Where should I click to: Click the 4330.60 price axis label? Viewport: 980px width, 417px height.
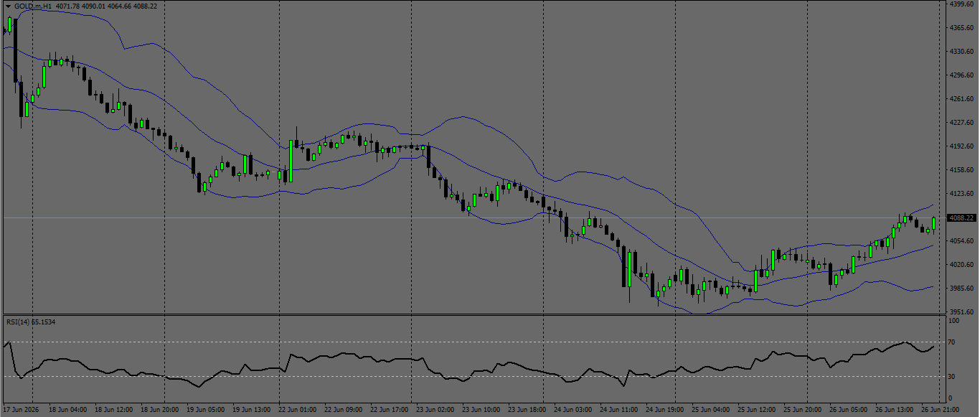961,52
